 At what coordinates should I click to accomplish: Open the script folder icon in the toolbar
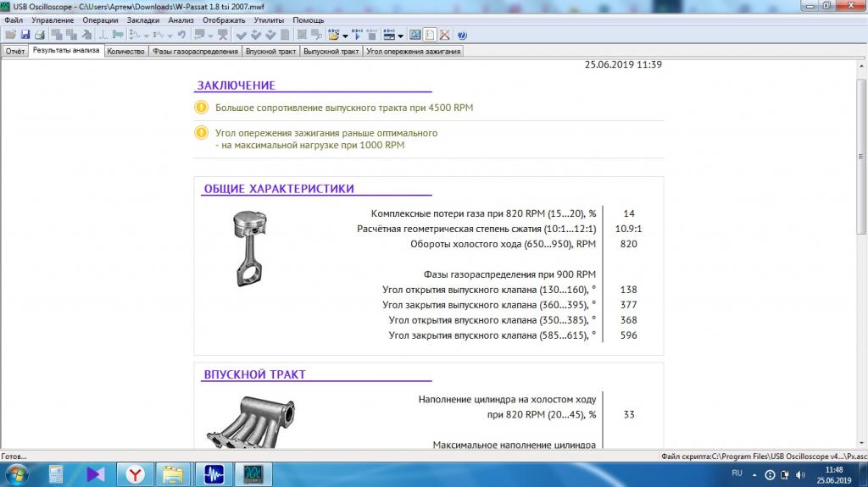coord(333,35)
